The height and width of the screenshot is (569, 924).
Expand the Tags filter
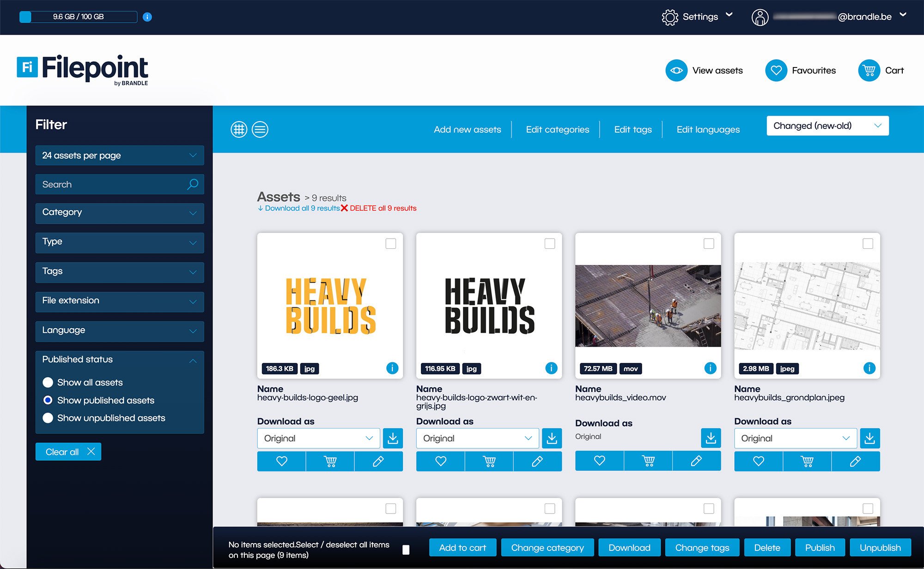pos(120,272)
